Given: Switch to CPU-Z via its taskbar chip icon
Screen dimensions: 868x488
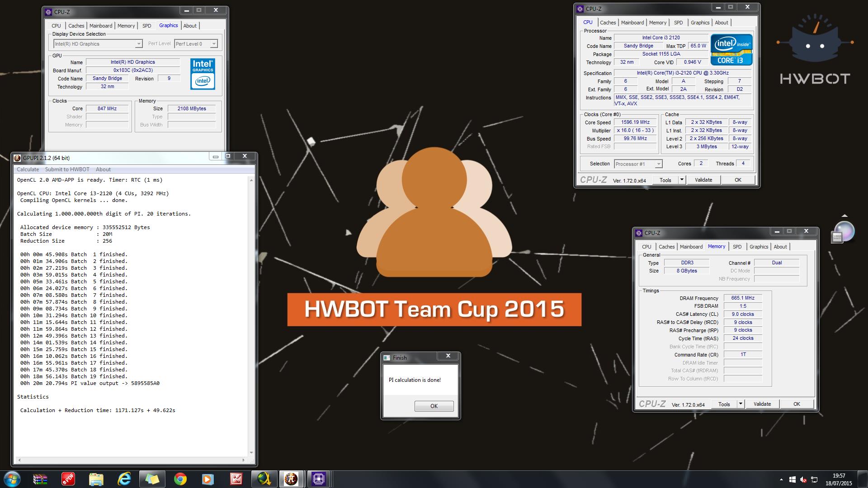Looking at the screenshot, I should click(x=319, y=479).
